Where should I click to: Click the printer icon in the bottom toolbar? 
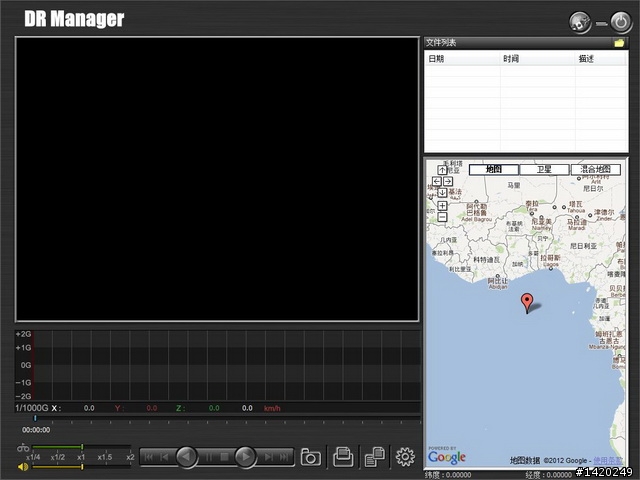pos(343,457)
